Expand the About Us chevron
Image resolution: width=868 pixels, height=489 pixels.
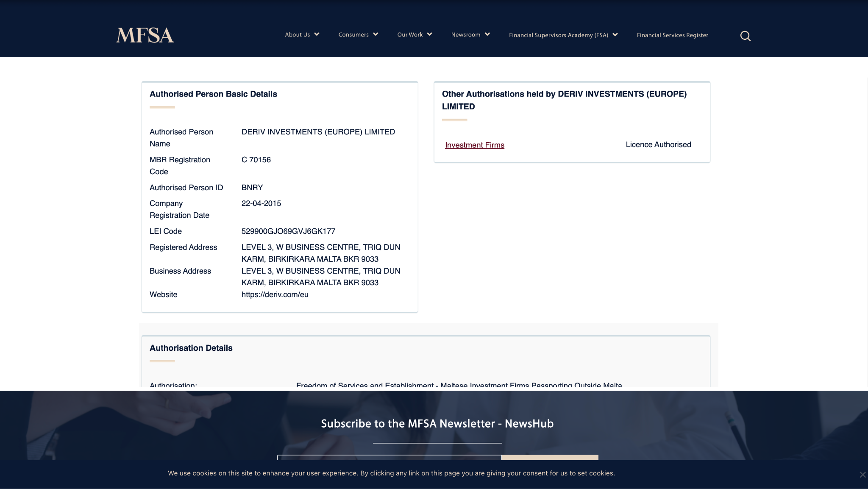tap(317, 34)
